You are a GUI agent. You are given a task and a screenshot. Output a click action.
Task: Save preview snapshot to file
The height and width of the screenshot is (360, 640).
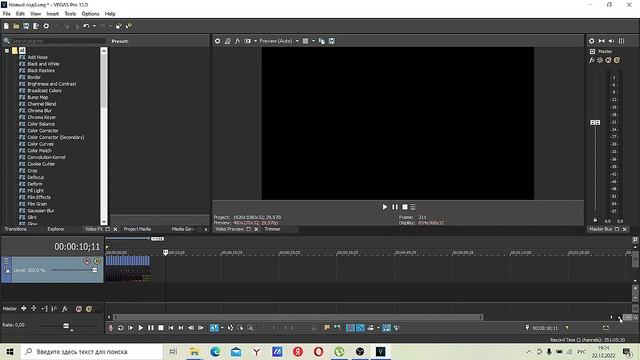[331, 41]
